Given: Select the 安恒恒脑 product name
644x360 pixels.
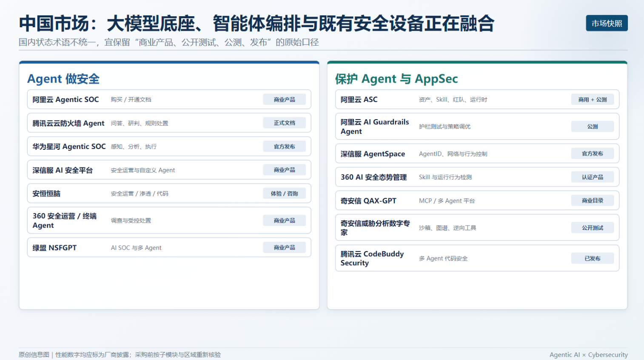Looking at the screenshot, I should point(46,194).
